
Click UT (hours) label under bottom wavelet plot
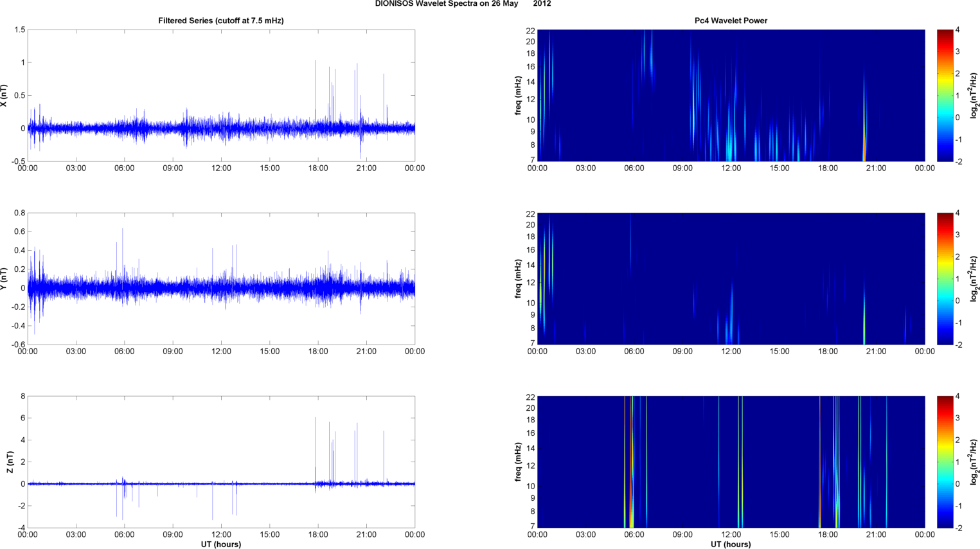pyautogui.click(x=731, y=544)
